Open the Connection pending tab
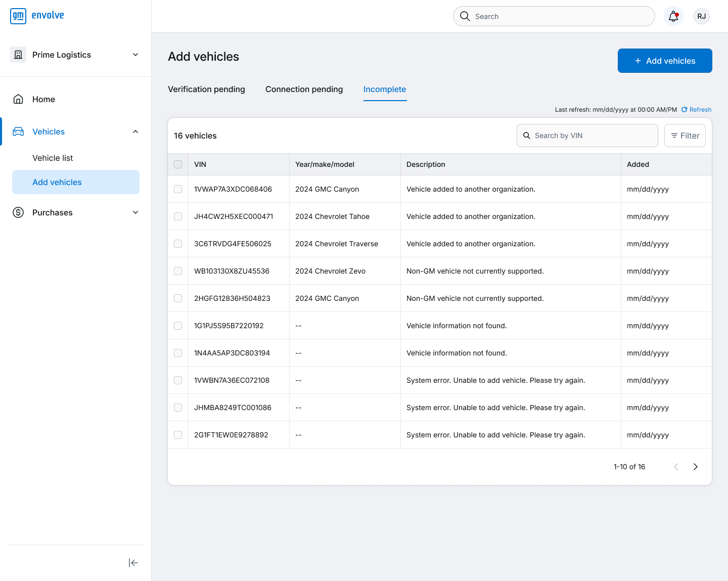 point(304,89)
